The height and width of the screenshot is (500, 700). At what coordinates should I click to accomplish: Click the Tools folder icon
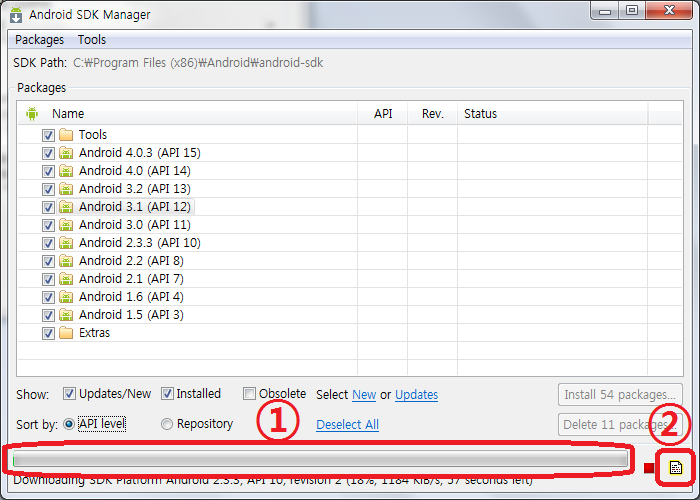(x=66, y=134)
